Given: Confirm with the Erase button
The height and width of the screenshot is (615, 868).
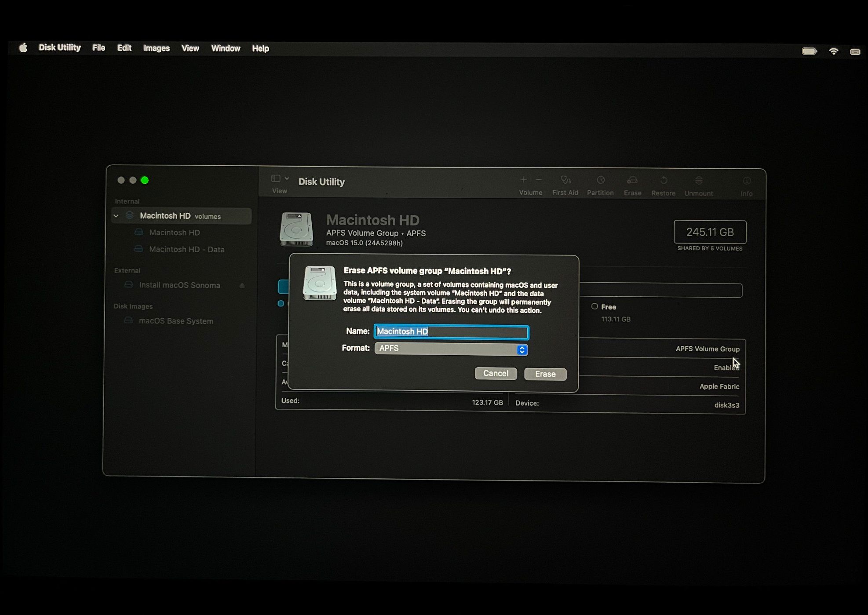Looking at the screenshot, I should pos(545,374).
